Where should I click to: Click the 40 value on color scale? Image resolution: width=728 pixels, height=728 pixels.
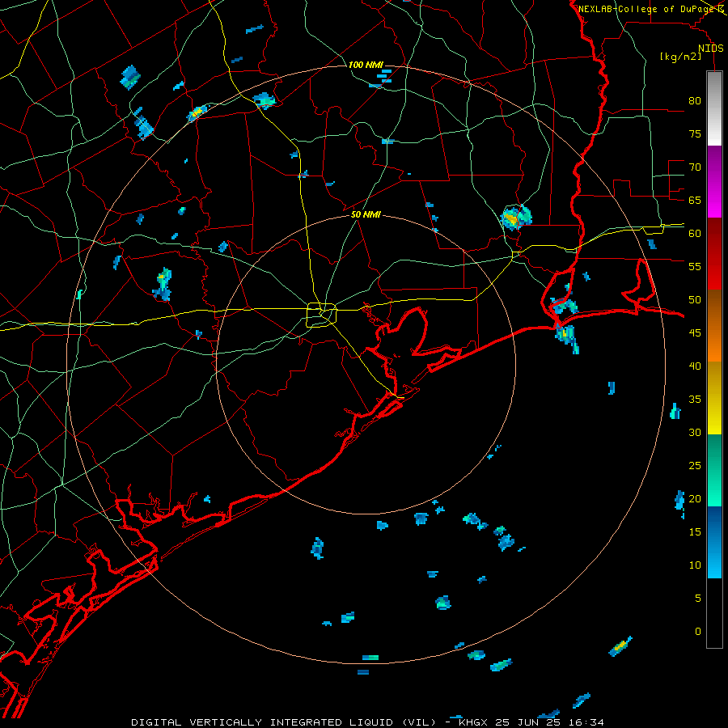click(695, 366)
